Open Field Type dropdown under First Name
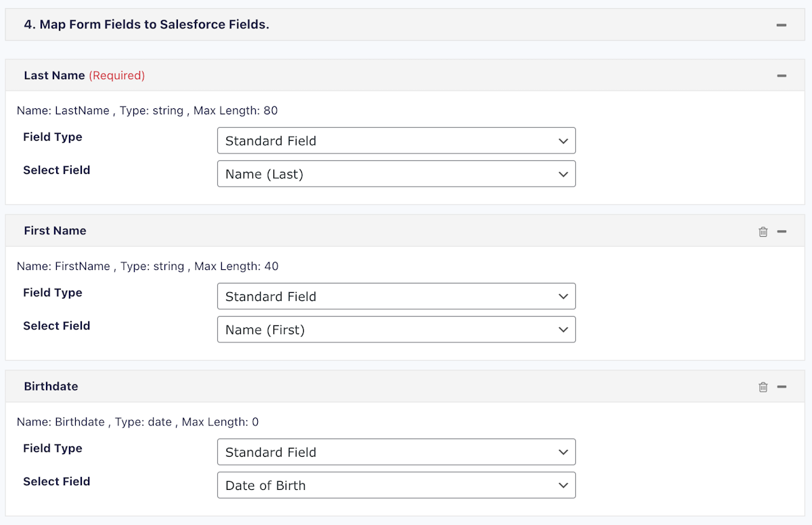This screenshot has height=525, width=812. click(x=397, y=296)
